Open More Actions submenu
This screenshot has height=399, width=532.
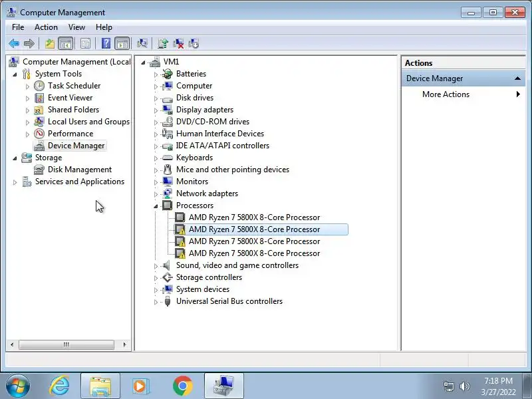click(x=464, y=94)
